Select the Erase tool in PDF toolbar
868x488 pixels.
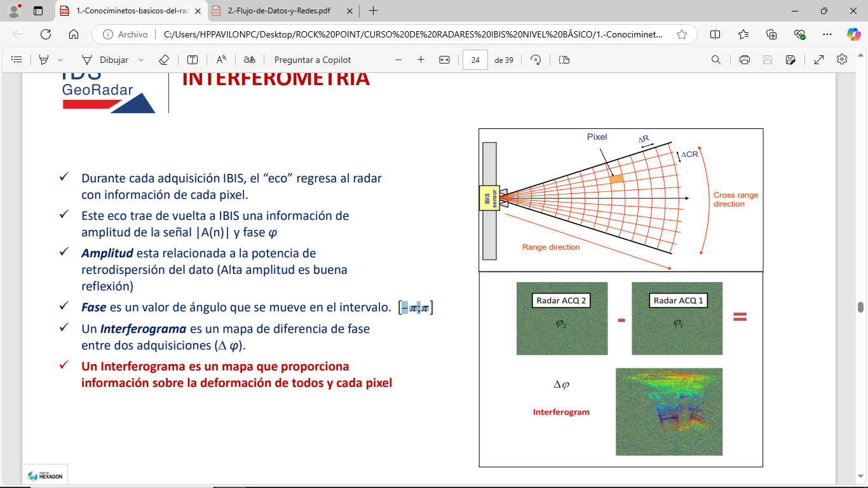pyautogui.click(x=164, y=60)
